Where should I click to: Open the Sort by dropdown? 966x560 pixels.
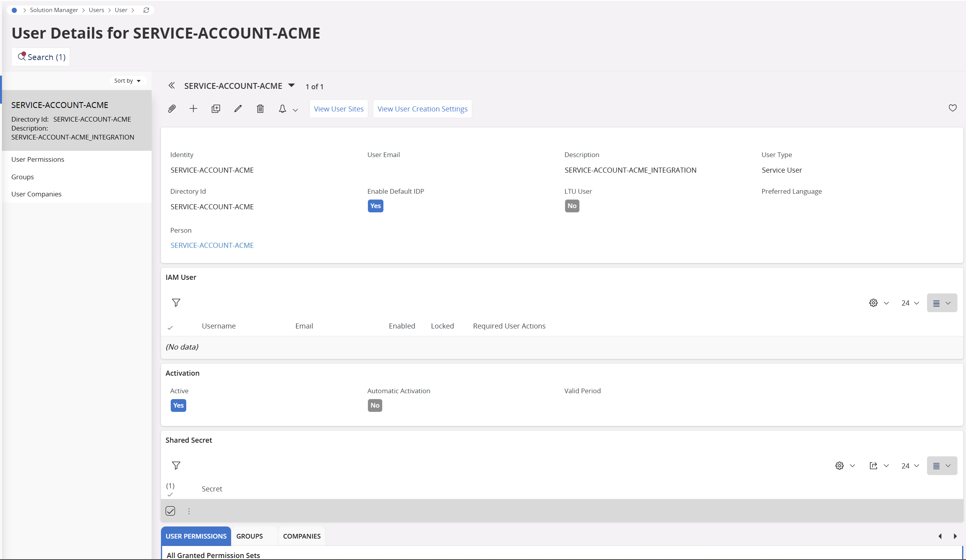click(x=127, y=81)
